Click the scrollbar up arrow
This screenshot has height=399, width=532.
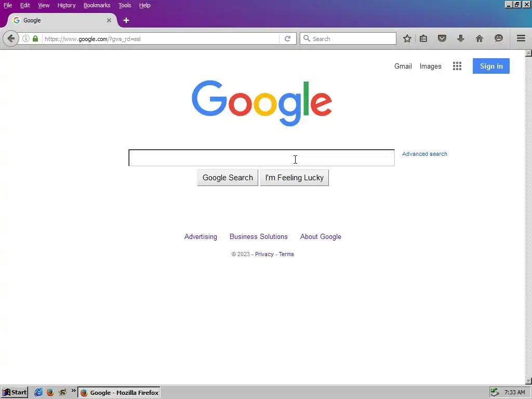[528, 54]
